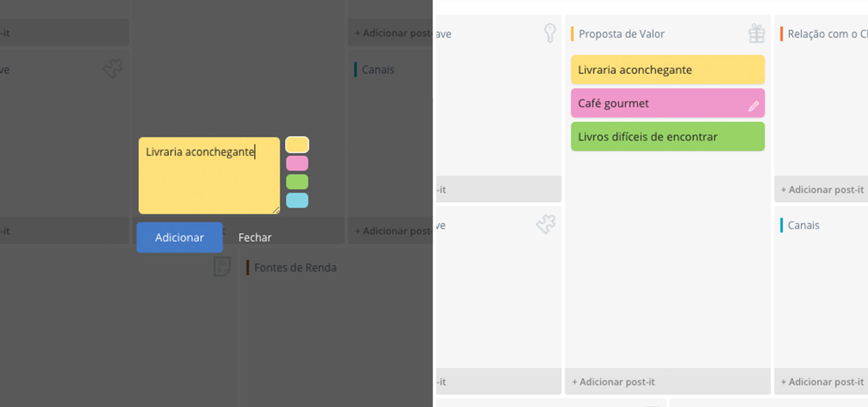Click Fechar to close the note editor
Image resolution: width=868 pixels, height=407 pixels.
[255, 237]
